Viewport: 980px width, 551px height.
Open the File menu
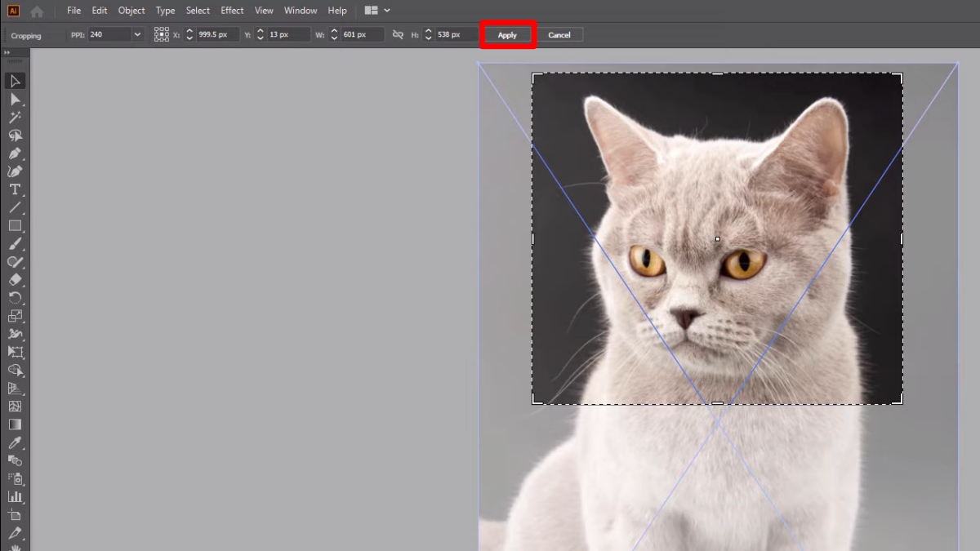[x=74, y=11]
